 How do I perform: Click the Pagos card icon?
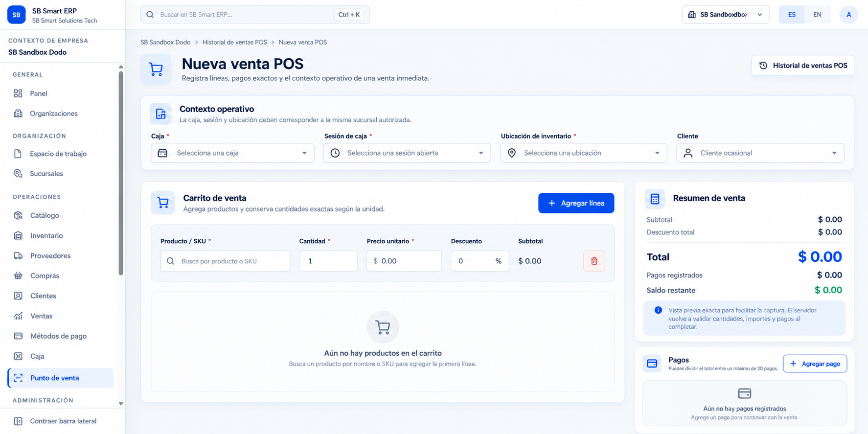click(x=652, y=364)
